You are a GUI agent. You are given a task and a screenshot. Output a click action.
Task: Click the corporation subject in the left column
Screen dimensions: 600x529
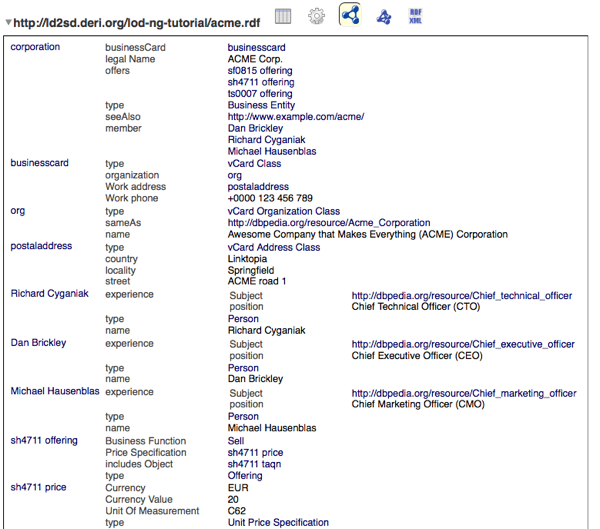coord(35,47)
